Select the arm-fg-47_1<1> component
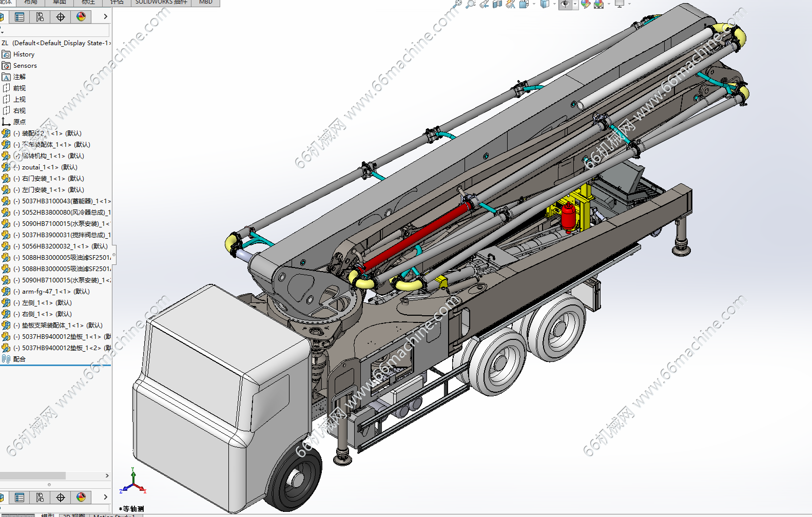The image size is (812, 517). tap(55, 292)
